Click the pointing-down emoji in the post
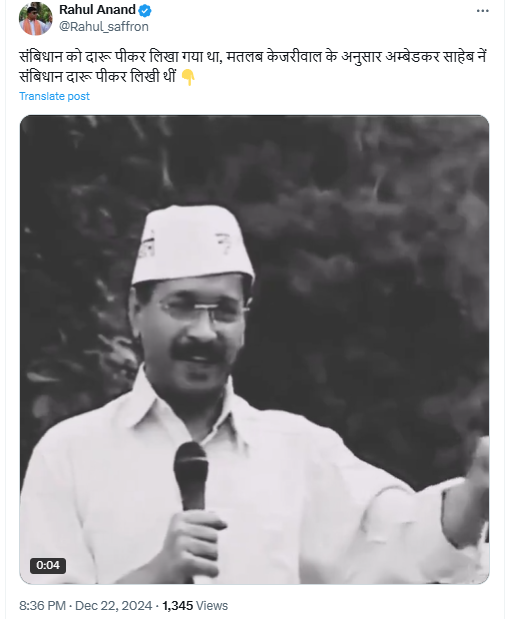The width and height of the screenshot is (510, 619). pyautogui.click(x=188, y=77)
